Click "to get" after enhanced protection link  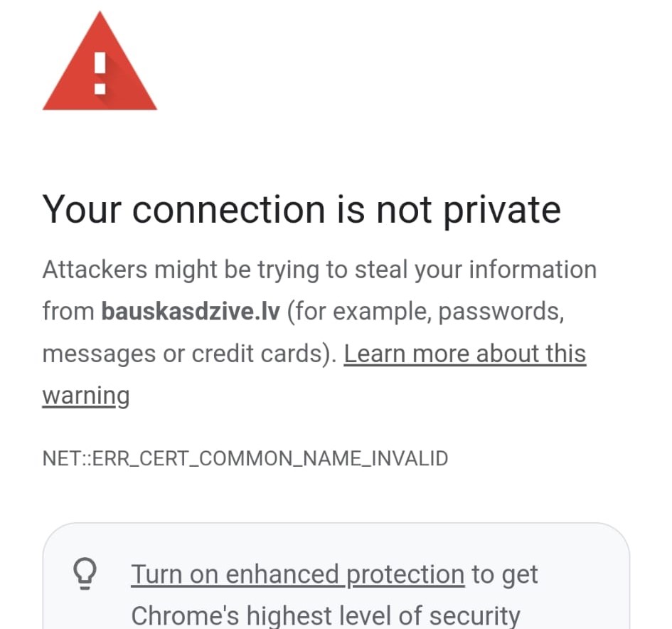505,573
